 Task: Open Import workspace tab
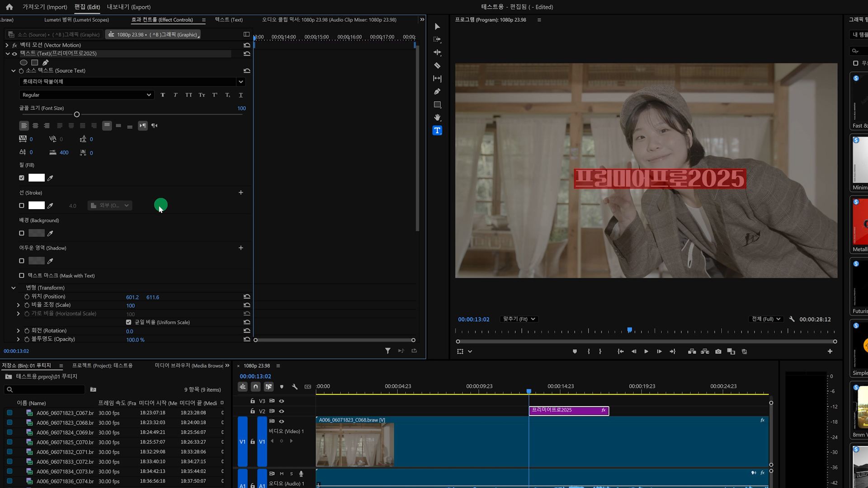pos(45,7)
